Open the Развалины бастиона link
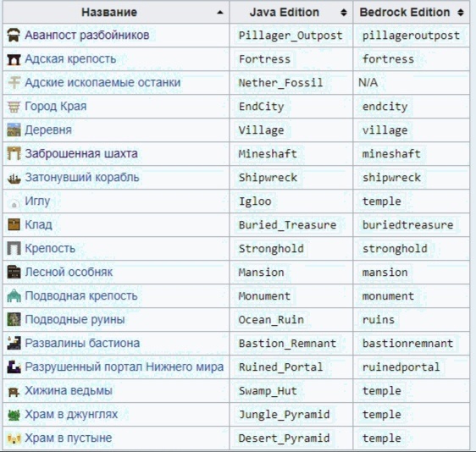This screenshot has width=476, height=452. [x=82, y=343]
